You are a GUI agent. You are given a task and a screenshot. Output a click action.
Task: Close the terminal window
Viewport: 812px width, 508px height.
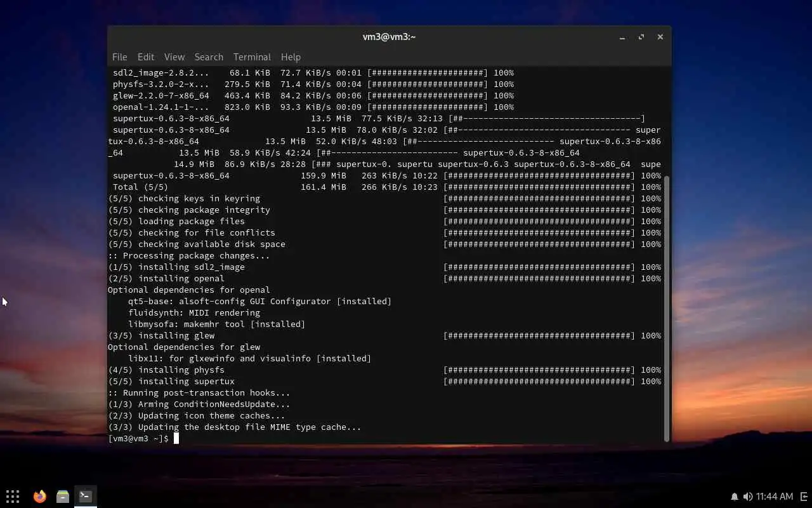pos(660,37)
